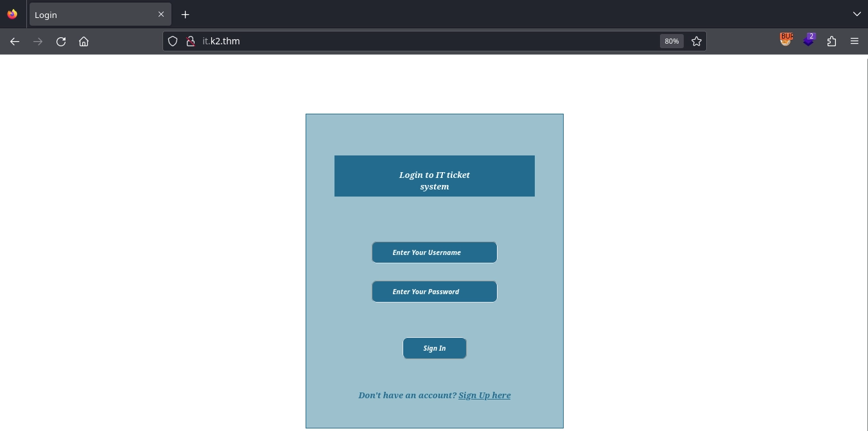Go back to the previous page
Viewport: 868px width, 431px height.
tap(15, 41)
